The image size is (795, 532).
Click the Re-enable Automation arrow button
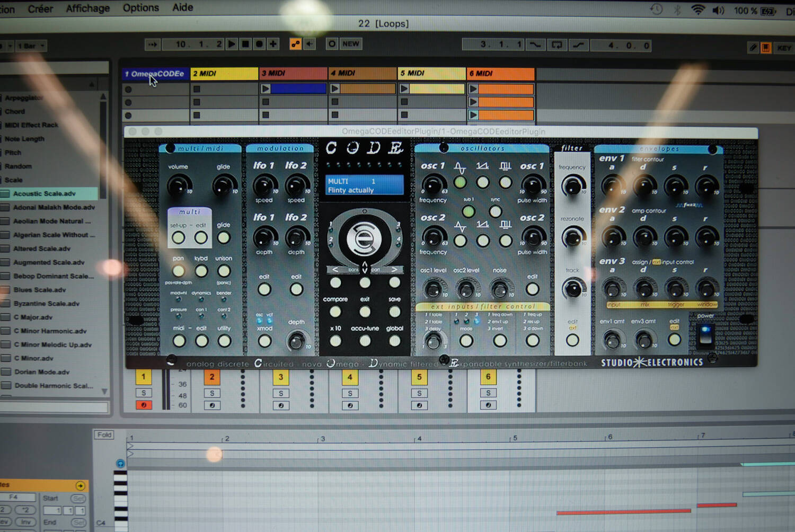tap(310, 44)
